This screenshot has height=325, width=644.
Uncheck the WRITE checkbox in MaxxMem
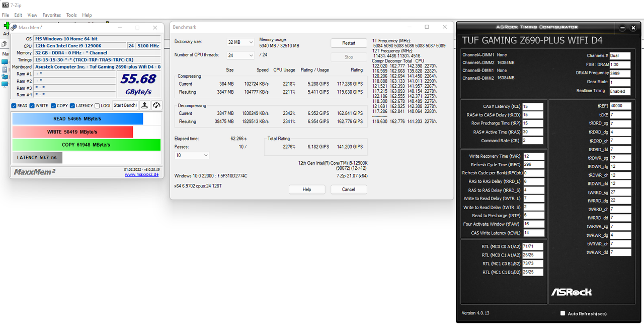point(32,106)
